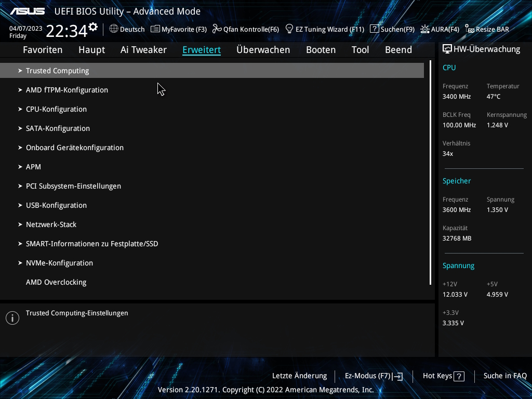
Task: Change language via Deutsch label
Action: click(132, 29)
